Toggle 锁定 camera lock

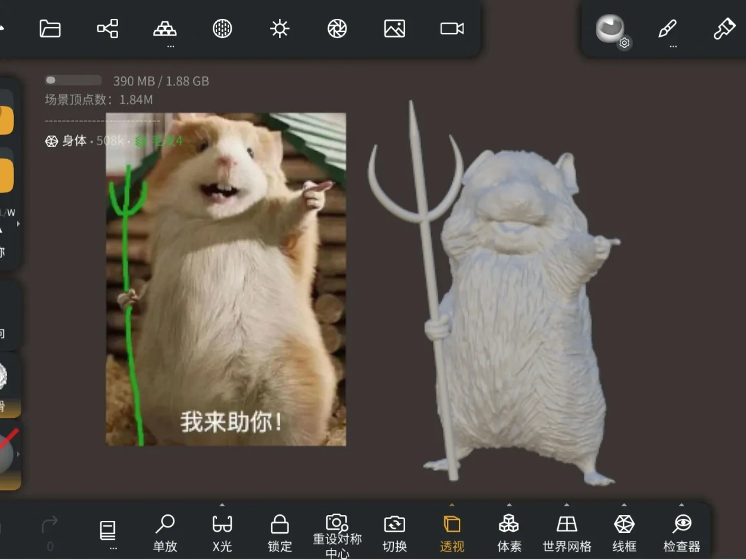(280, 533)
